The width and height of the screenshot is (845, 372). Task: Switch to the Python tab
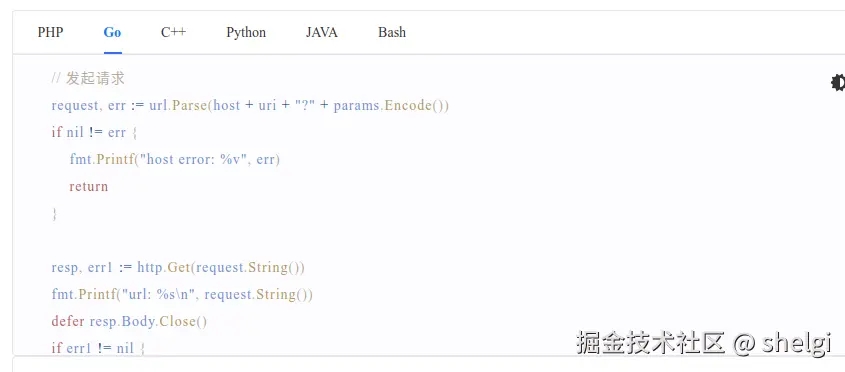(246, 32)
